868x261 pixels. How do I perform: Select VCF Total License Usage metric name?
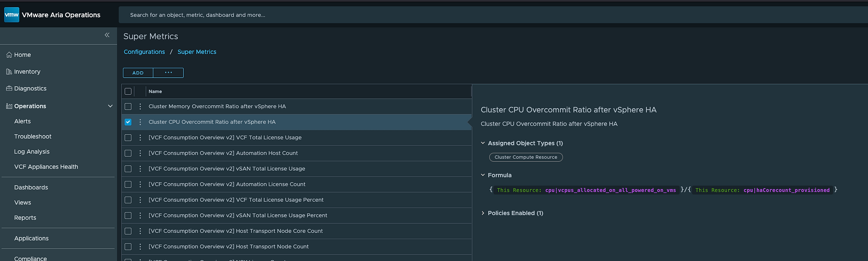(225, 138)
